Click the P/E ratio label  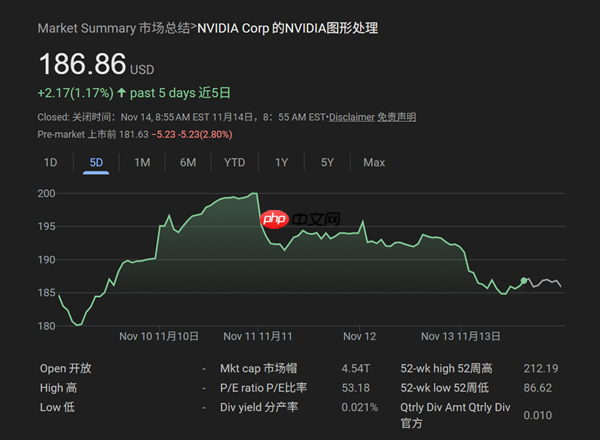click(263, 388)
